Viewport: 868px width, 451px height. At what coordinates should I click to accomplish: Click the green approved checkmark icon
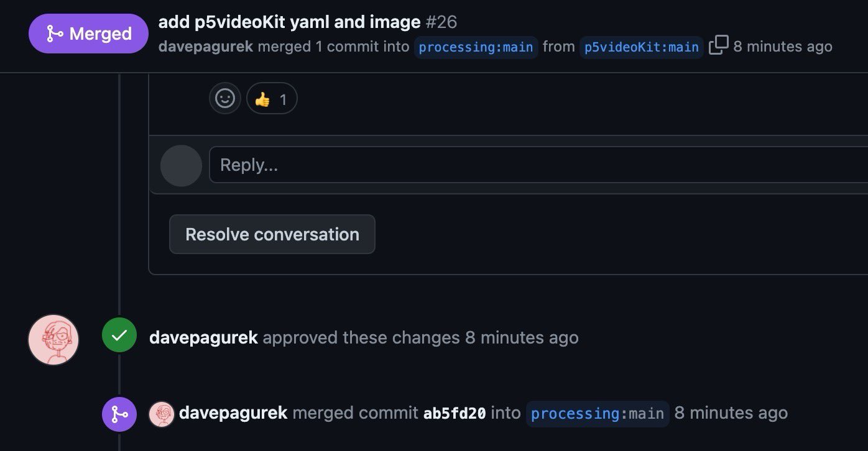tap(119, 335)
